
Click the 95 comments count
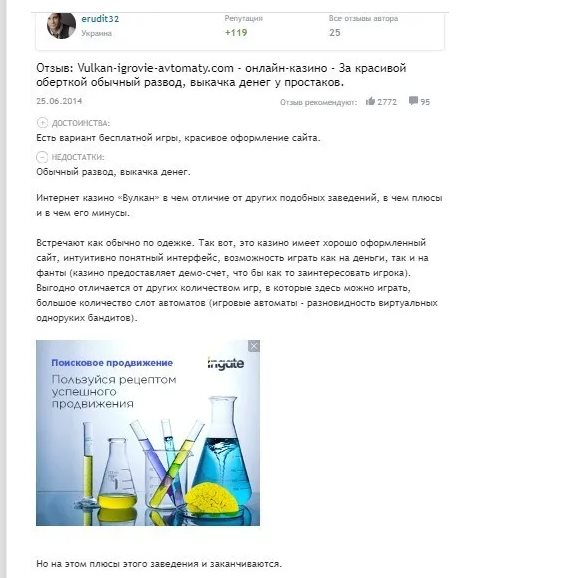click(425, 102)
